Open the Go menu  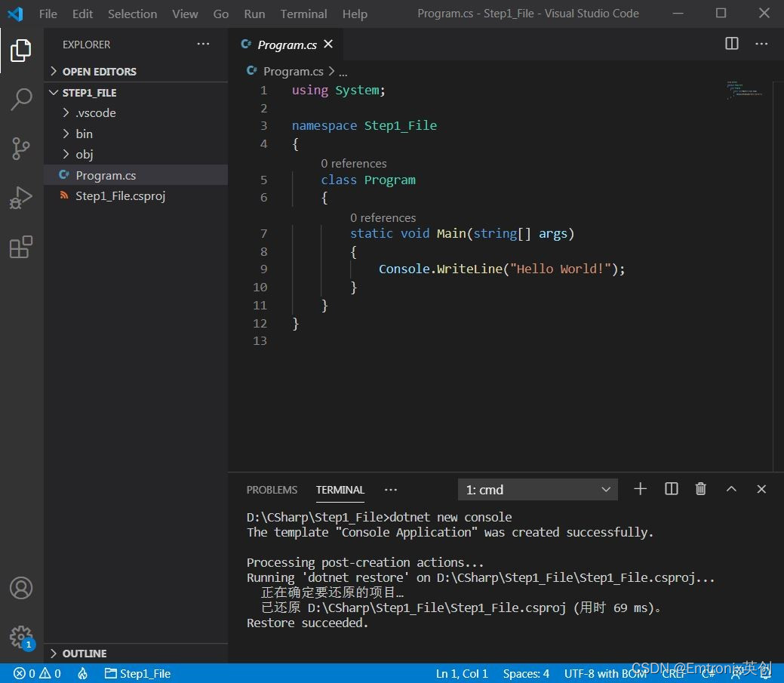click(221, 14)
